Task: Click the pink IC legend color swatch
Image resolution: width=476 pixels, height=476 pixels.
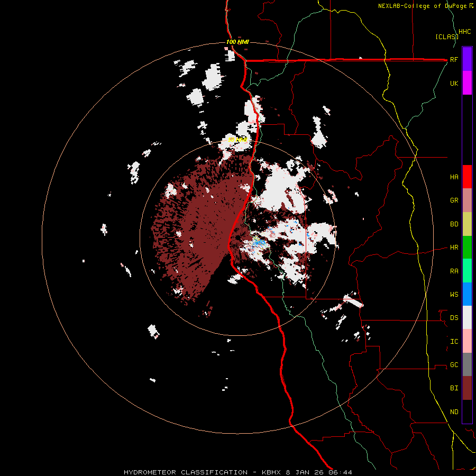Action: (467, 341)
